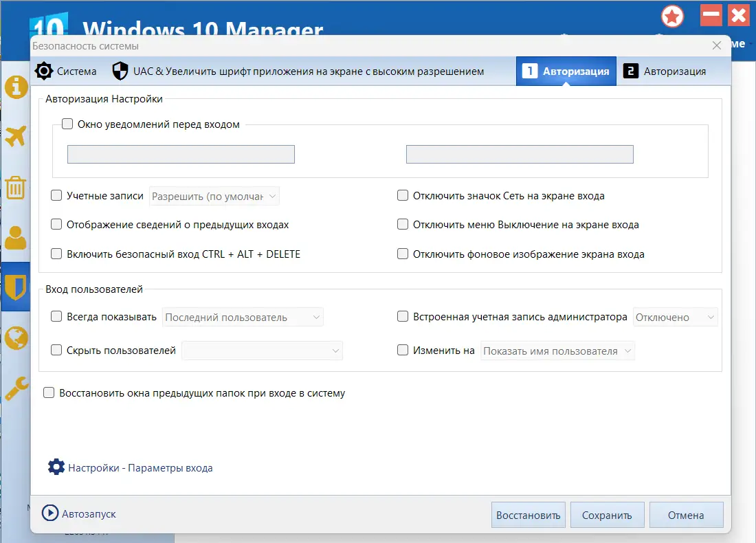Click the Автозапуск play icon
This screenshot has width=756, height=543.
click(x=49, y=513)
